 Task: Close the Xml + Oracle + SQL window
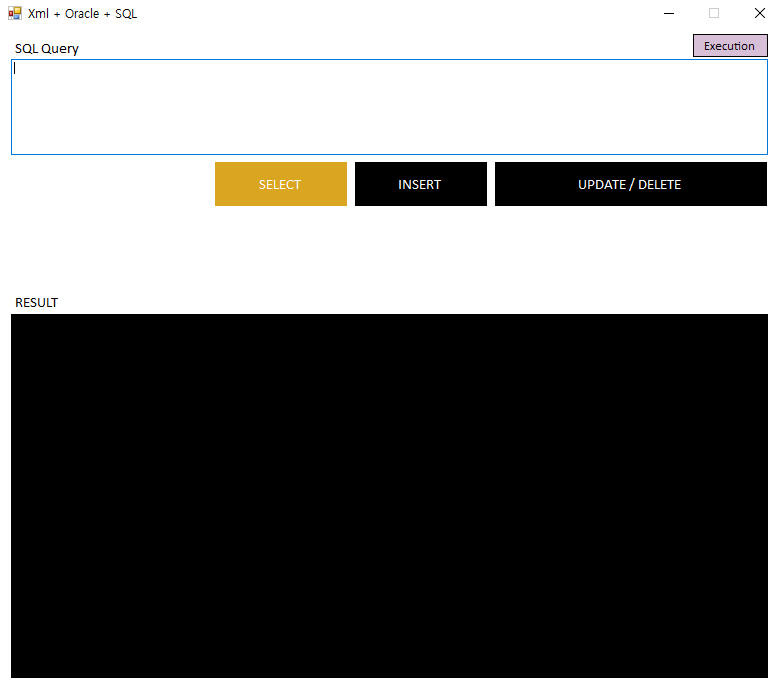click(760, 13)
